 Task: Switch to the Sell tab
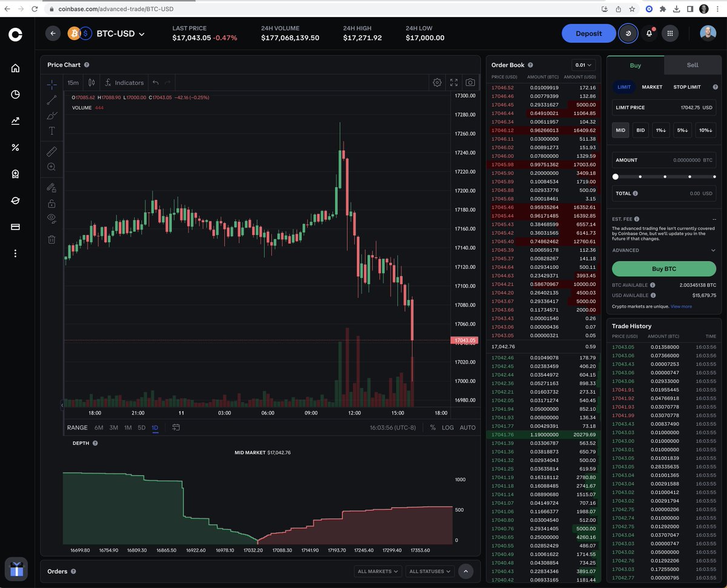coord(692,65)
